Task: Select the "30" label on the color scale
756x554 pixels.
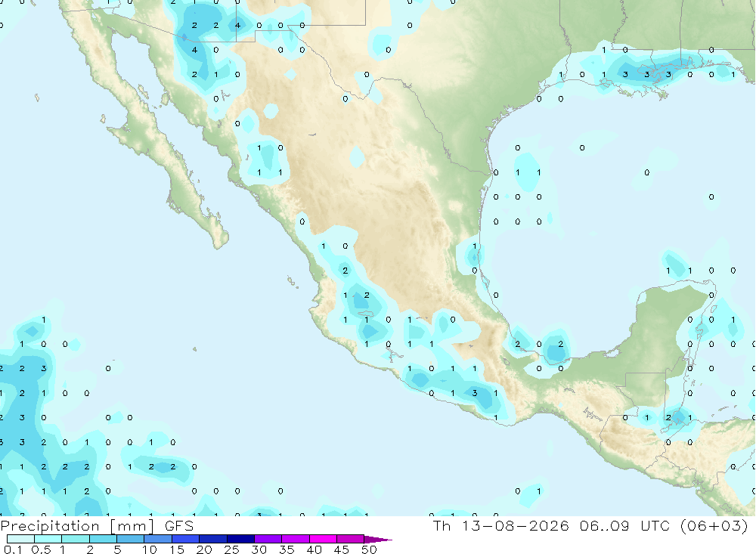Action: (x=259, y=549)
